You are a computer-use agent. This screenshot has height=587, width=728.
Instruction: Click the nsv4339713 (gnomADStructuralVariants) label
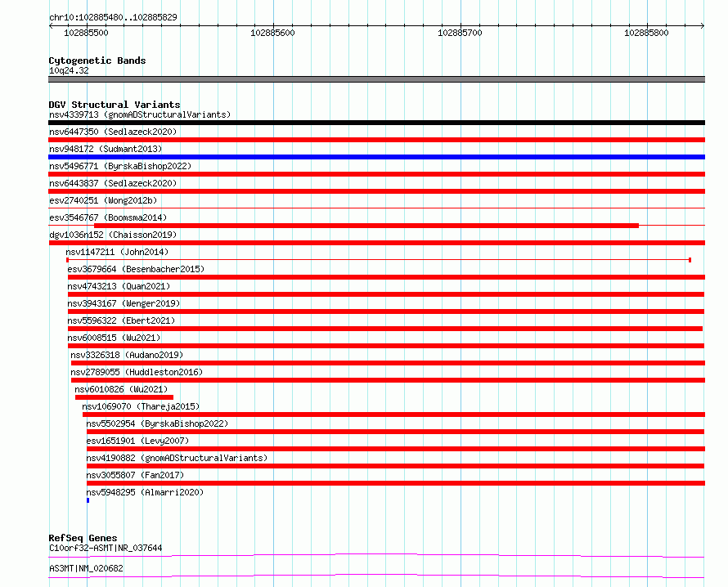pyautogui.click(x=140, y=114)
